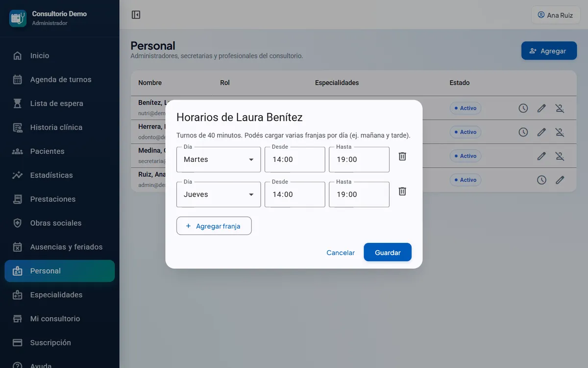588x368 pixels.
Task: Click the Activo badge in the Benítez row
Action: [x=465, y=108]
